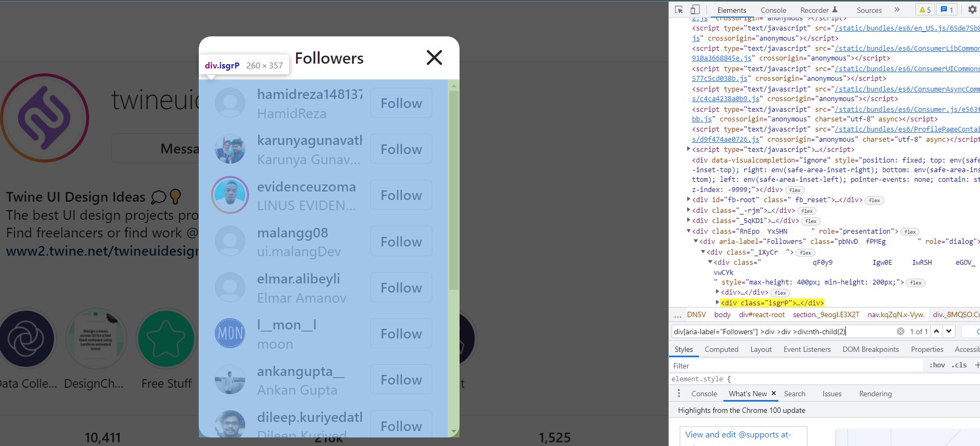Open karunyagunavath profile picture
Viewport: 980px width, 446px height.
coord(230,149)
